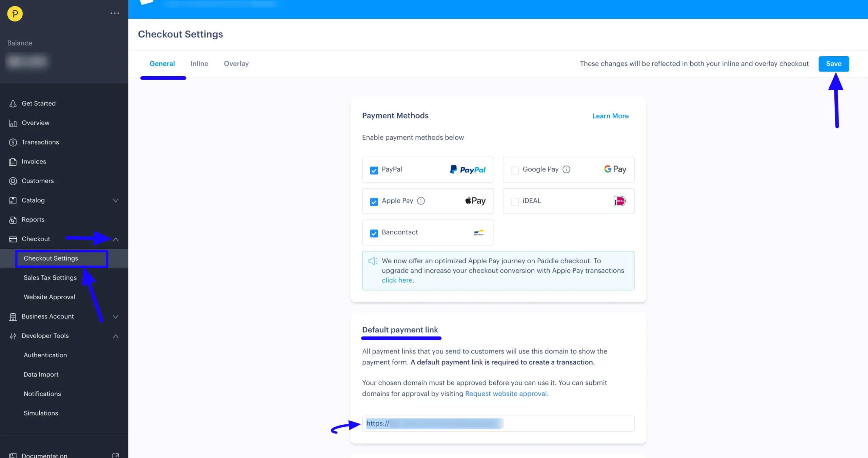868x458 pixels.
Task: Click the 'Balance' label in sidebar
Action: (x=20, y=43)
